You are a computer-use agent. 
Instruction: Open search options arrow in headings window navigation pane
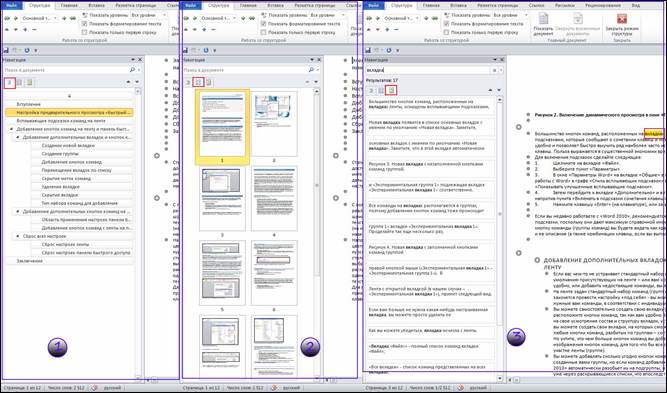pyautogui.click(x=139, y=70)
